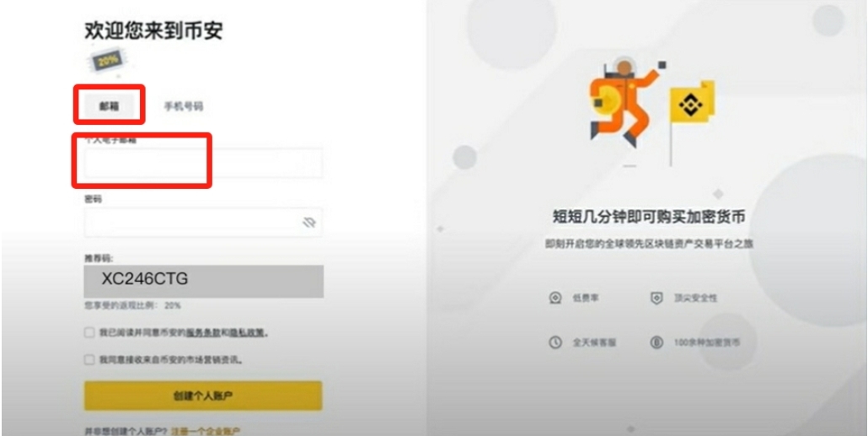Click the 100余种加密货币 coin icon
This screenshot has width=868, height=436.
(656, 342)
